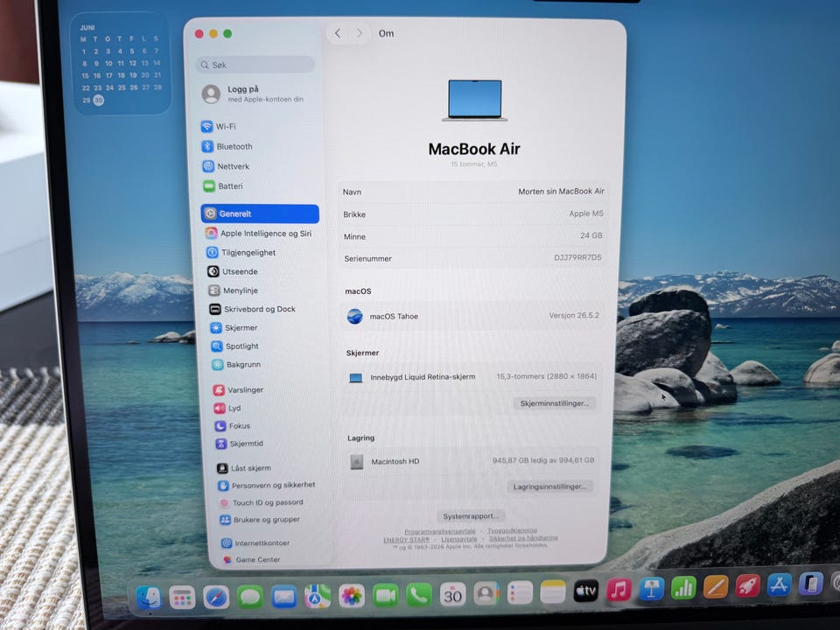Open Photos from the Dock
The height and width of the screenshot is (630, 840).
click(x=352, y=596)
